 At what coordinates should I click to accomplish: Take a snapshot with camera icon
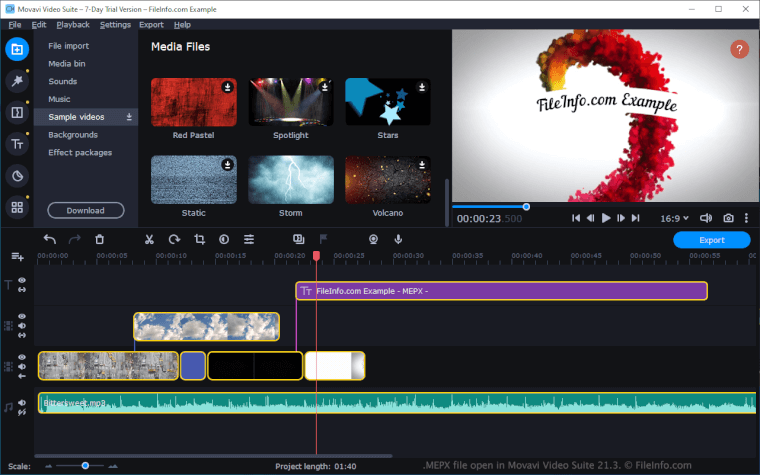[728, 218]
